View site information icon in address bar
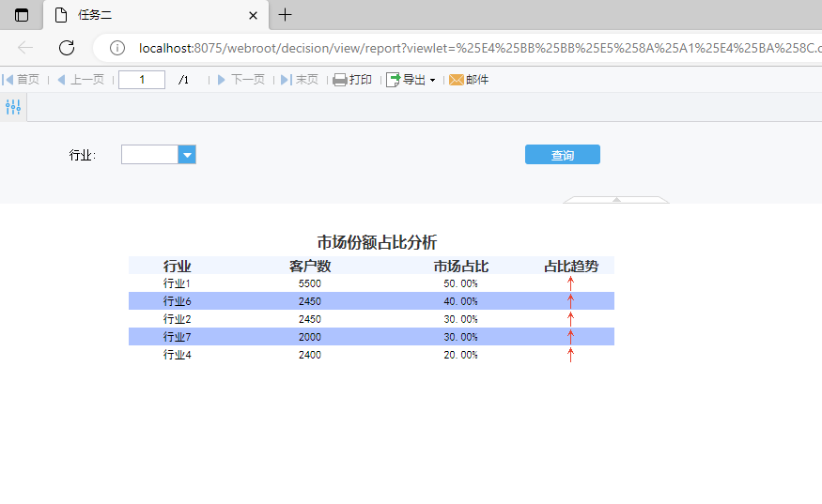This screenshot has width=822, height=504. (116, 48)
